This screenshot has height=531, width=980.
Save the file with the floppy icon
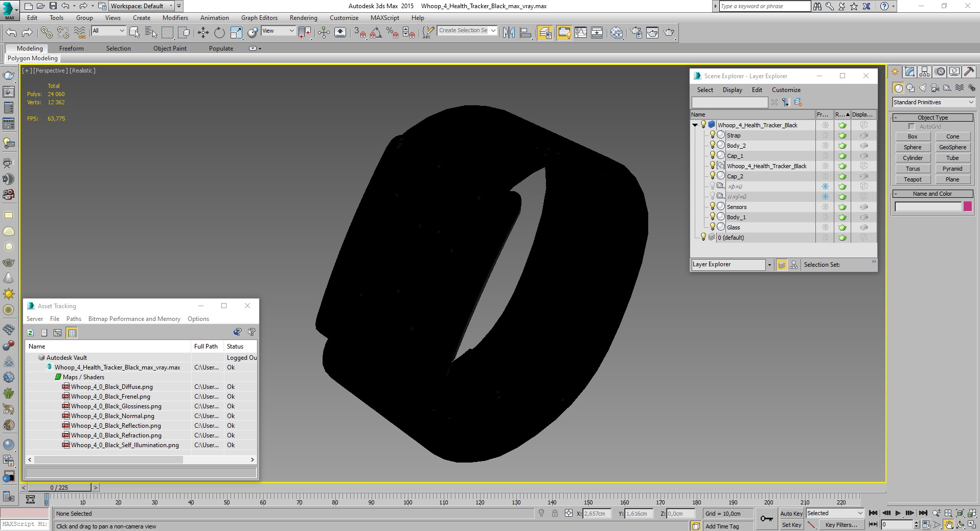pyautogui.click(x=53, y=6)
